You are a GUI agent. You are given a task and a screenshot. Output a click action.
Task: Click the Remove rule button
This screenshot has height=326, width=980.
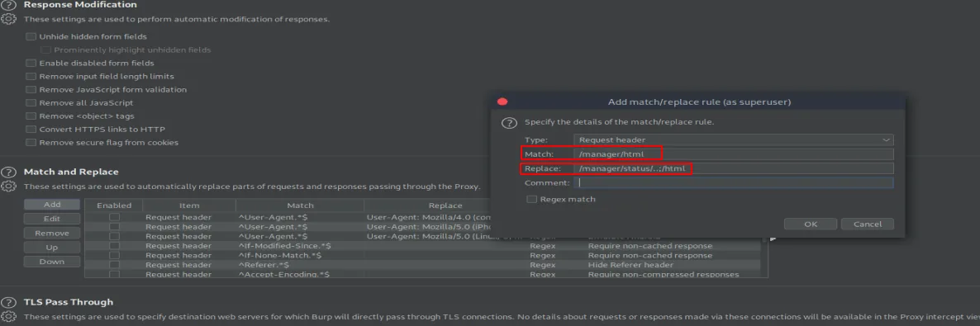(52, 233)
